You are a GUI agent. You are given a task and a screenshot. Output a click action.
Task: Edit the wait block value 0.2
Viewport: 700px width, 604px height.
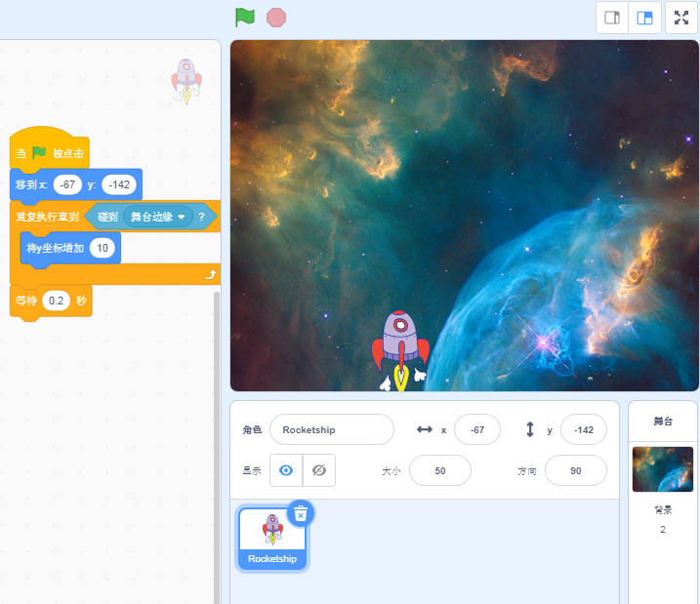[x=56, y=301]
